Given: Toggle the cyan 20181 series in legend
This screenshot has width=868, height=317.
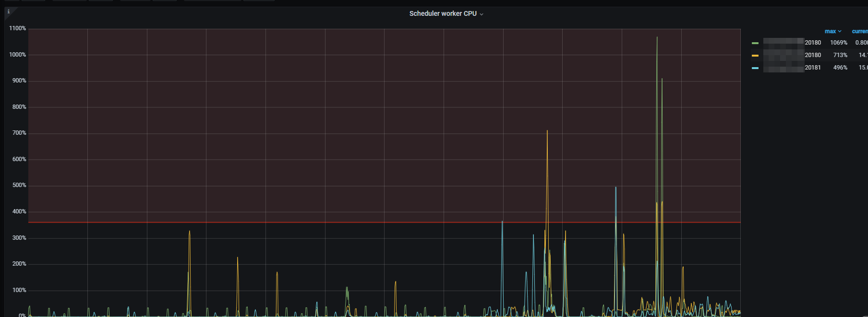Looking at the screenshot, I should (x=812, y=68).
